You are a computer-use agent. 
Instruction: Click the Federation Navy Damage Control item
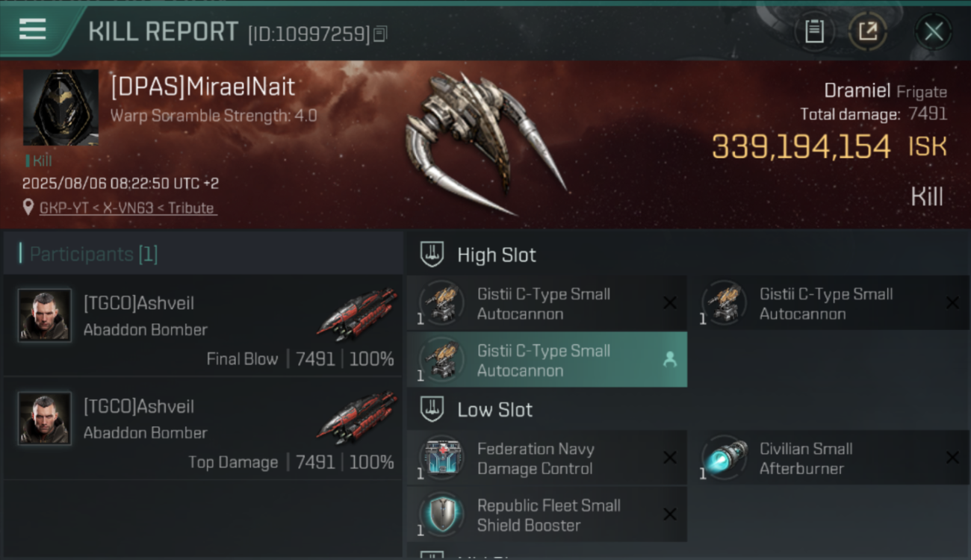(x=547, y=458)
